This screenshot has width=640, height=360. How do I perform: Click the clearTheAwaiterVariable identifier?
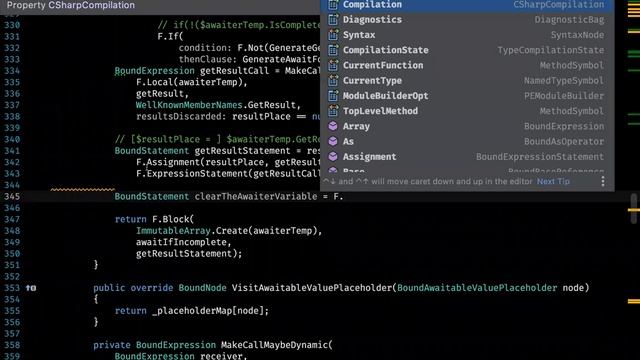point(256,196)
